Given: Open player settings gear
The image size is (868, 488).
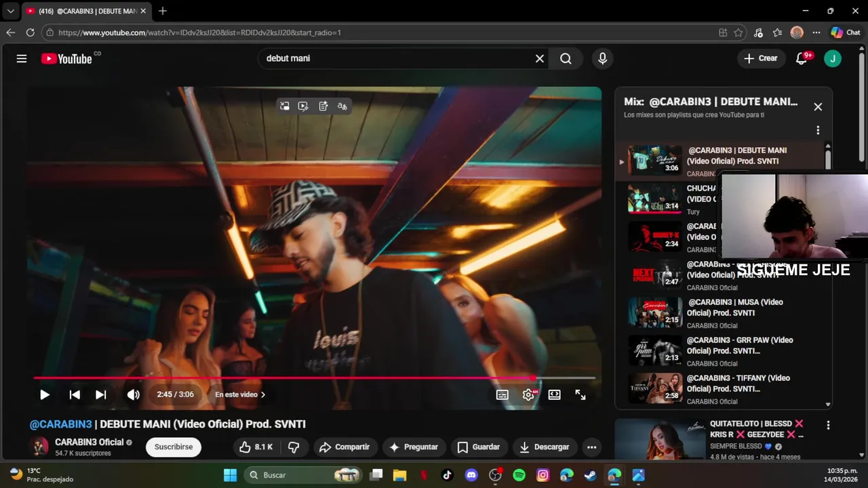Looking at the screenshot, I should pos(528,394).
